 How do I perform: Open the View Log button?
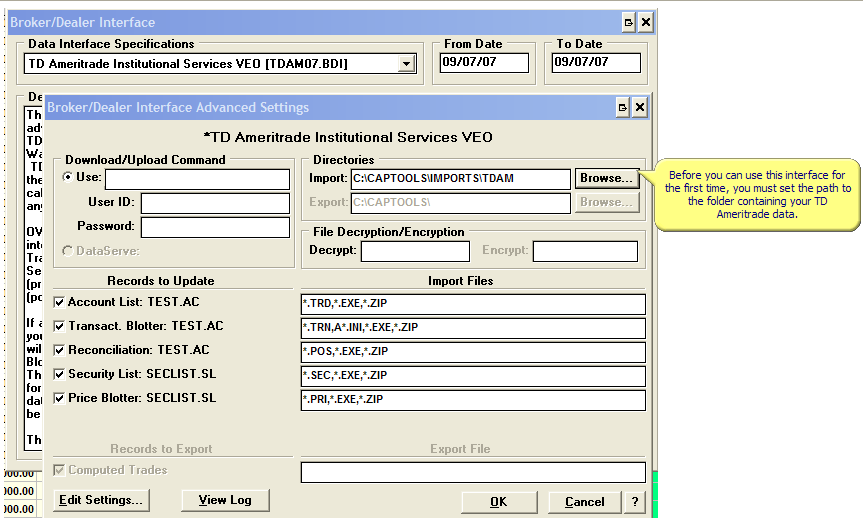tap(225, 500)
